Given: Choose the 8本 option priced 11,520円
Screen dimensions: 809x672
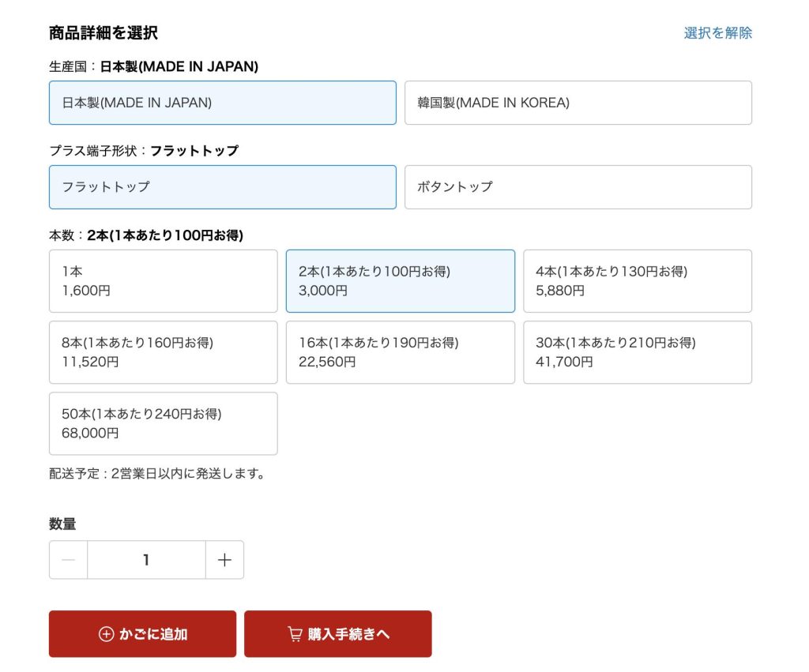Looking at the screenshot, I should pyautogui.click(x=163, y=352).
